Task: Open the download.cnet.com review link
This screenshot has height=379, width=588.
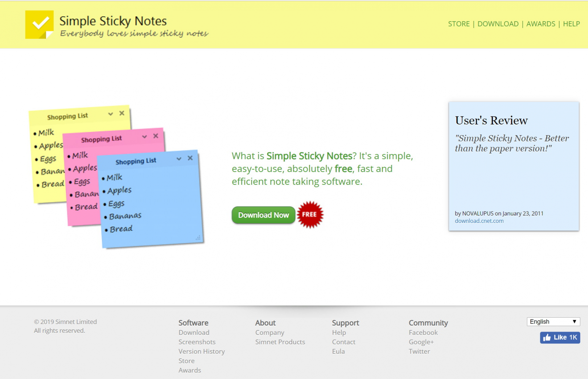Action: (479, 221)
